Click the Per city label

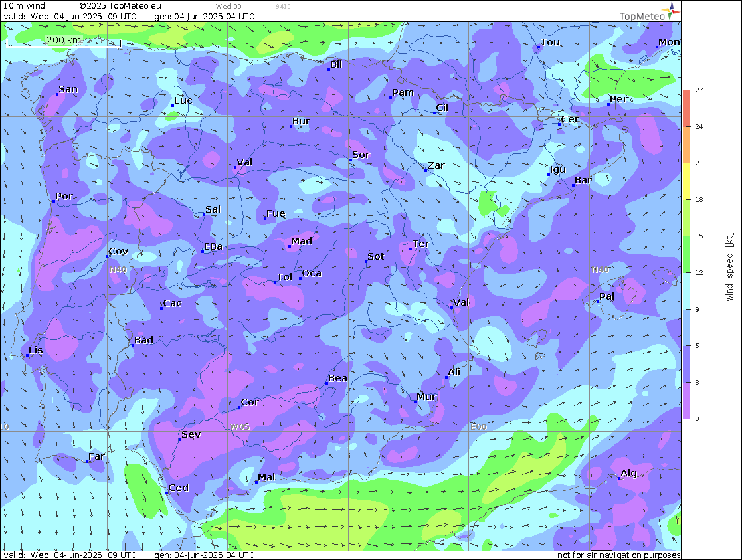[x=618, y=99]
